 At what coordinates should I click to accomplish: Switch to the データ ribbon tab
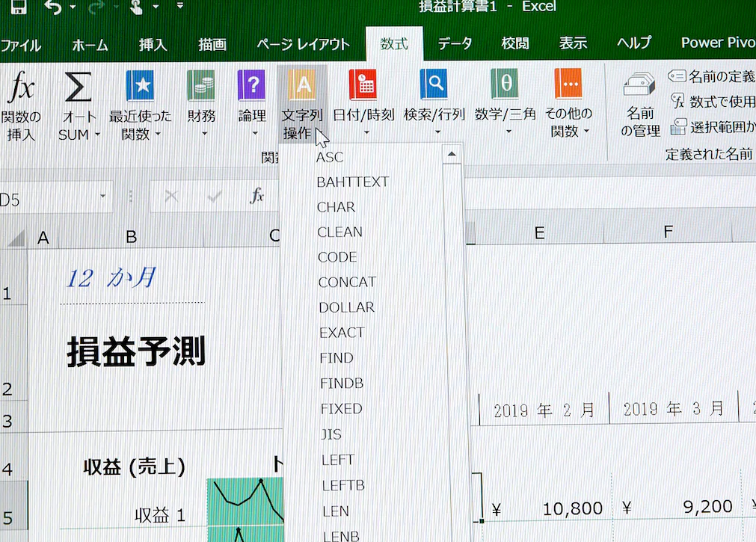coord(455,43)
